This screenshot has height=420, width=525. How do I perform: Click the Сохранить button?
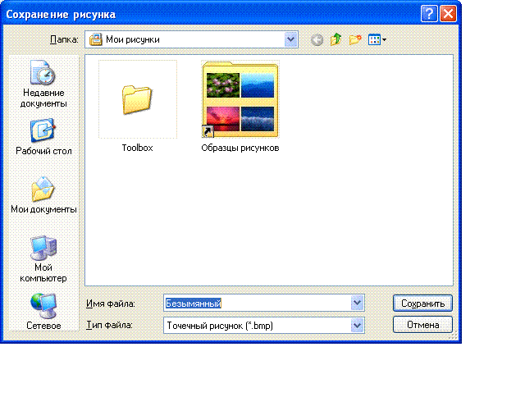422,304
